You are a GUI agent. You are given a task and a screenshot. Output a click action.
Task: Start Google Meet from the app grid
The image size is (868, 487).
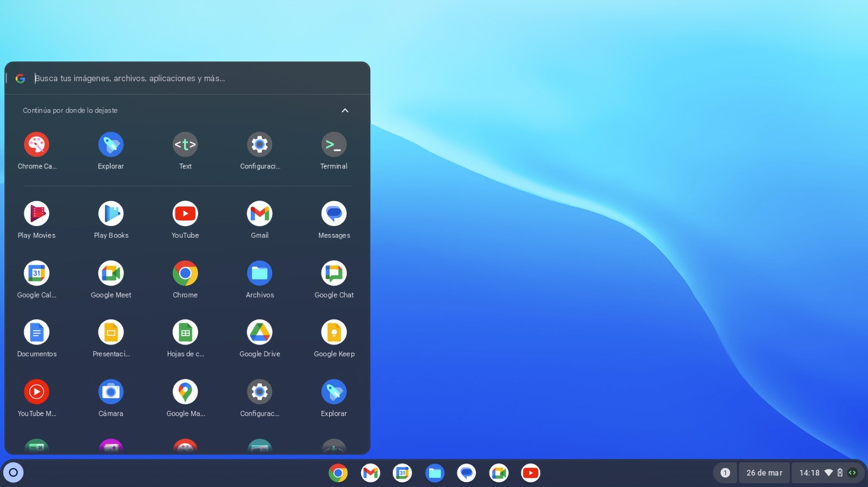pyautogui.click(x=111, y=273)
